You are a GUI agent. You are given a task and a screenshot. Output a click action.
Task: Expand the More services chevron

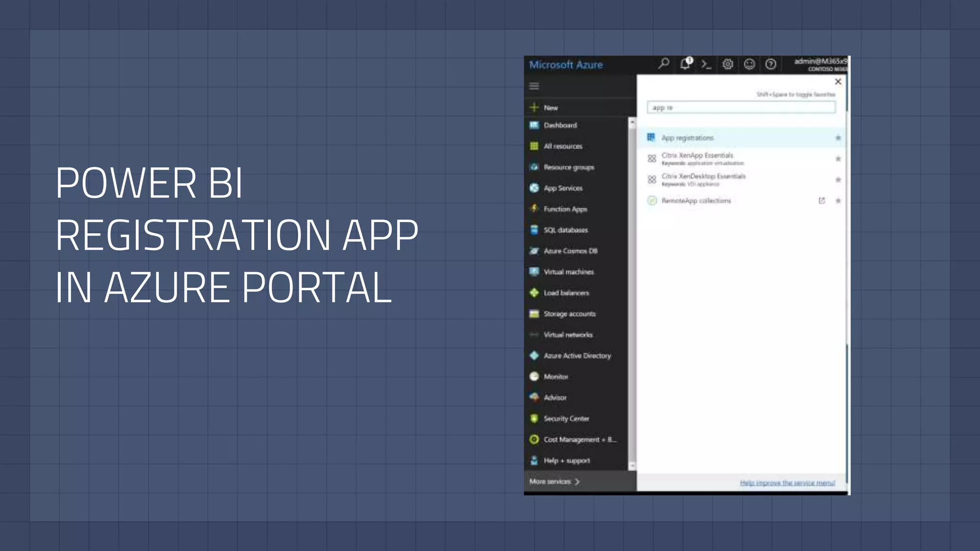click(x=577, y=482)
